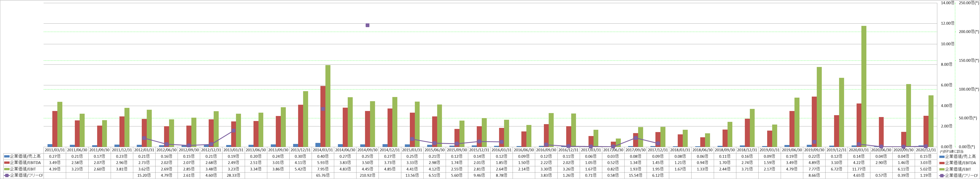The width and height of the screenshot is (980, 179).
Task: Select the tallest green EBIT bar at 2020/03/31
Action: [x=864, y=86]
